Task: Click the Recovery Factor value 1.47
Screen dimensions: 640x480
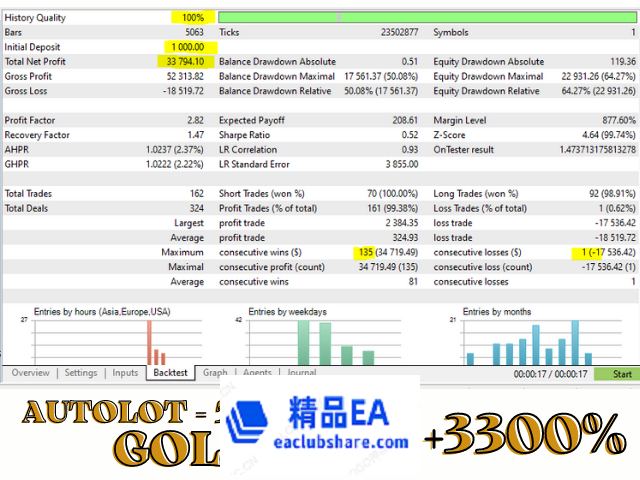Action: pyautogui.click(x=196, y=135)
